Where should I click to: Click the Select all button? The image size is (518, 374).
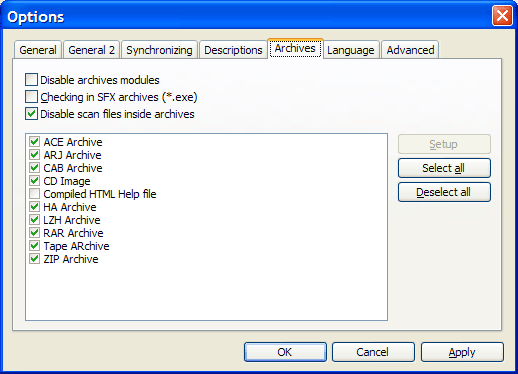(444, 168)
